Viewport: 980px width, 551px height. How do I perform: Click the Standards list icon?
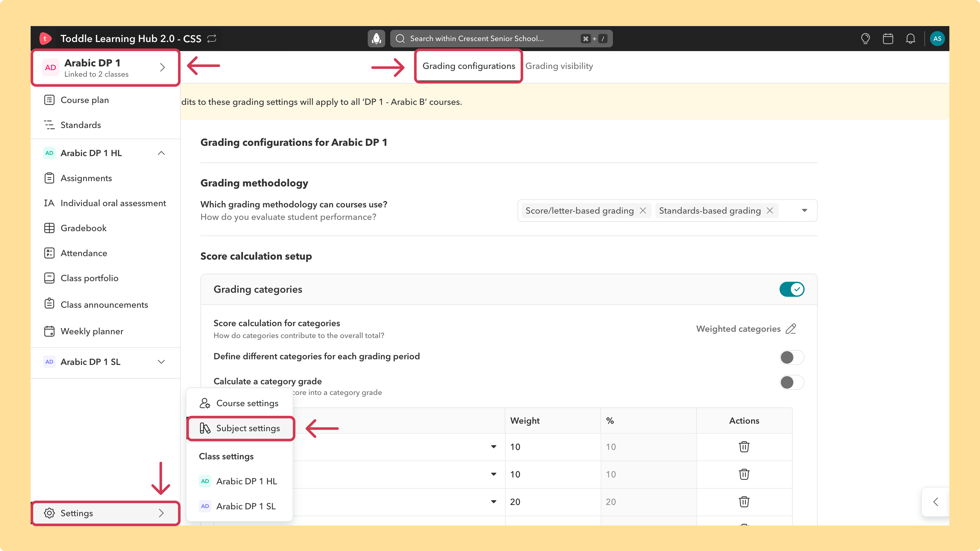click(49, 125)
